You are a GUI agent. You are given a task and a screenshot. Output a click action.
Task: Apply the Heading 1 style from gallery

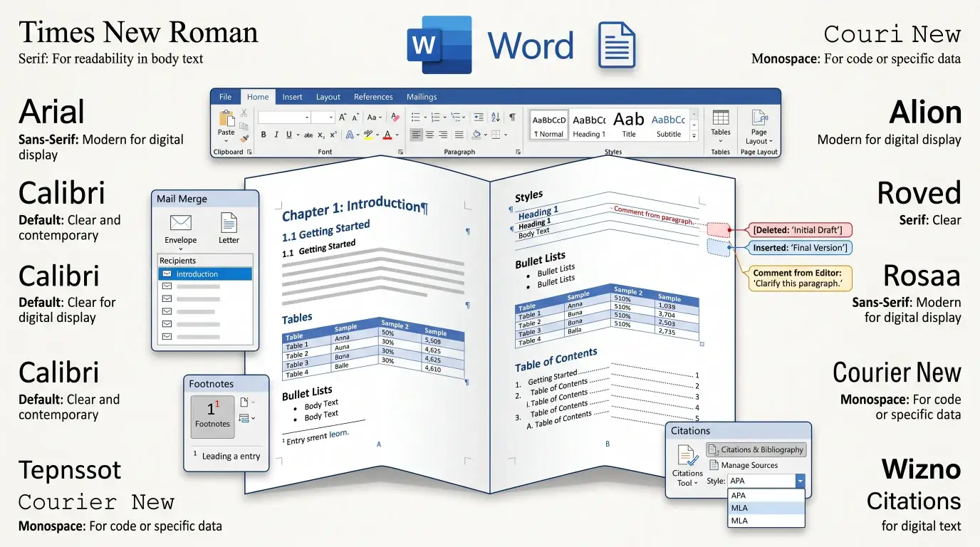(589, 125)
